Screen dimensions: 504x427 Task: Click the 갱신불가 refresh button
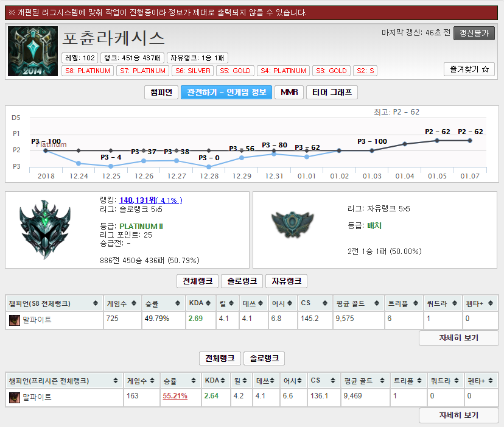pyautogui.click(x=474, y=33)
